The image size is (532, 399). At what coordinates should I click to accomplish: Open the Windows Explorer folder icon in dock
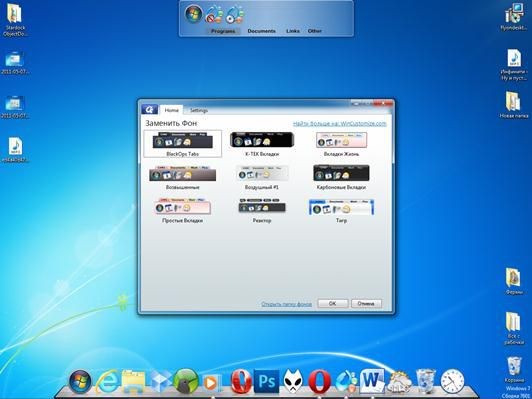coord(133,382)
